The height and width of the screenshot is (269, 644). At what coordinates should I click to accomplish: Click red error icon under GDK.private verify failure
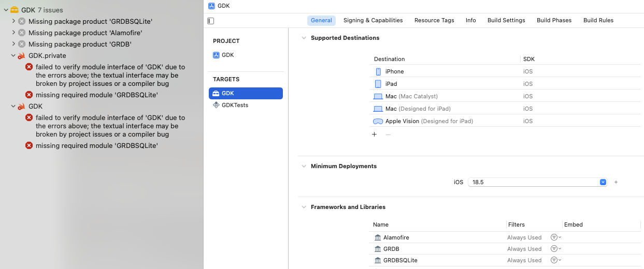click(29, 67)
